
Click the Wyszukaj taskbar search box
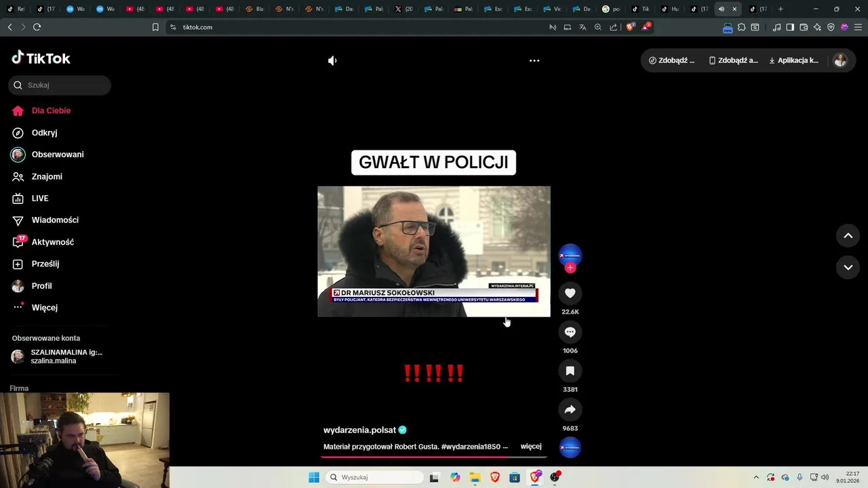click(374, 477)
